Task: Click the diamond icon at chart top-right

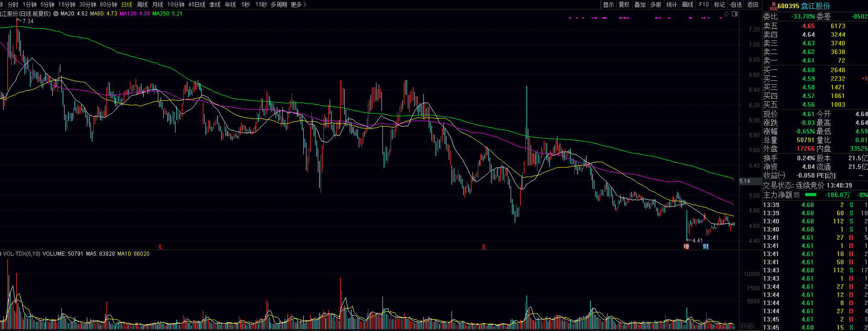Action: [727, 14]
